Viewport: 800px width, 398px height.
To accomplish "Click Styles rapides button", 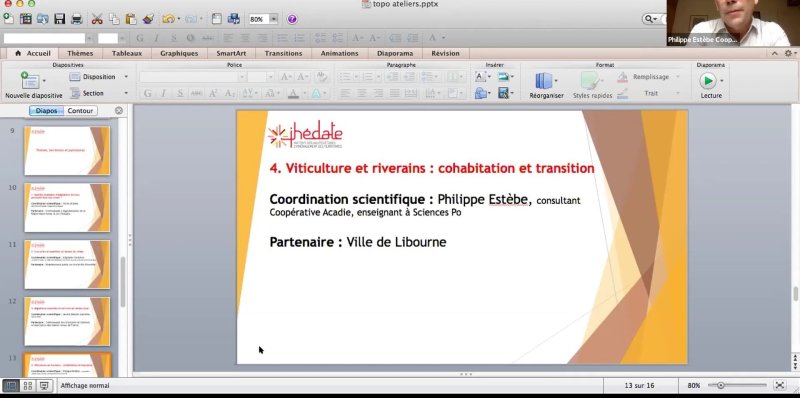I will pyautogui.click(x=592, y=85).
